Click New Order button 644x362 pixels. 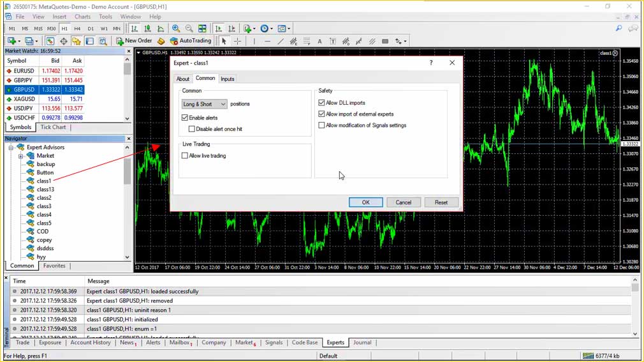point(134,41)
